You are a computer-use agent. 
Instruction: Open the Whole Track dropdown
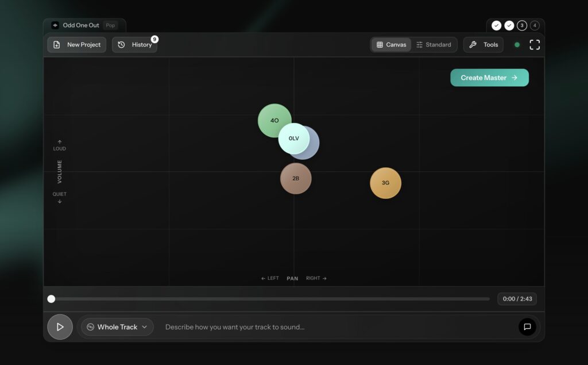pos(117,326)
